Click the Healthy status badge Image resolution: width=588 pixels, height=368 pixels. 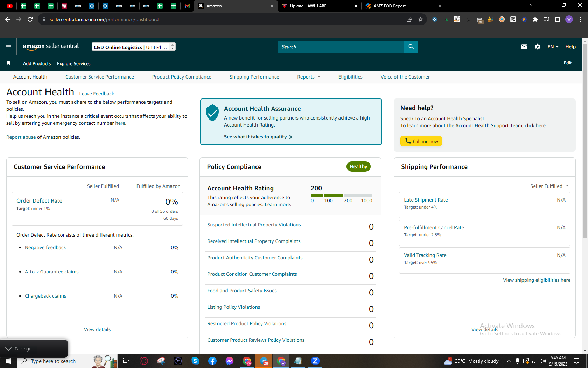[358, 166]
